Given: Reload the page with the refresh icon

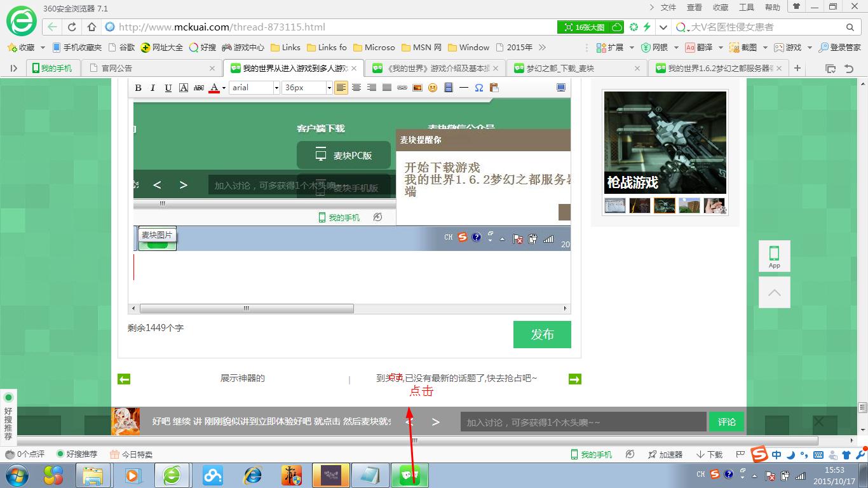Looking at the screenshot, I should (72, 27).
